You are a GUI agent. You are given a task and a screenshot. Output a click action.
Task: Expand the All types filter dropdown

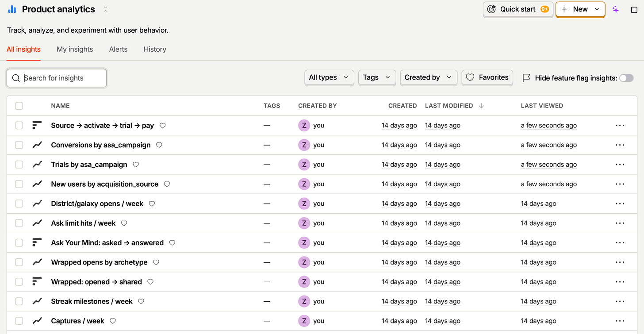coord(329,77)
